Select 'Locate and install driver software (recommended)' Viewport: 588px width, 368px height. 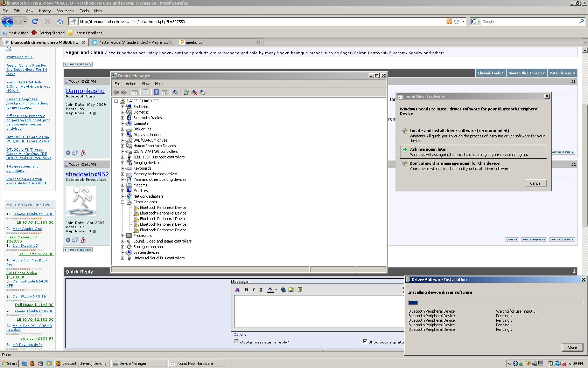tap(474, 135)
